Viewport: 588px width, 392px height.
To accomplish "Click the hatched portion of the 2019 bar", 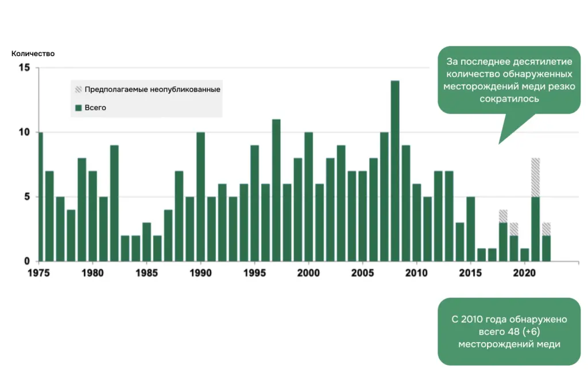I will click(514, 228).
